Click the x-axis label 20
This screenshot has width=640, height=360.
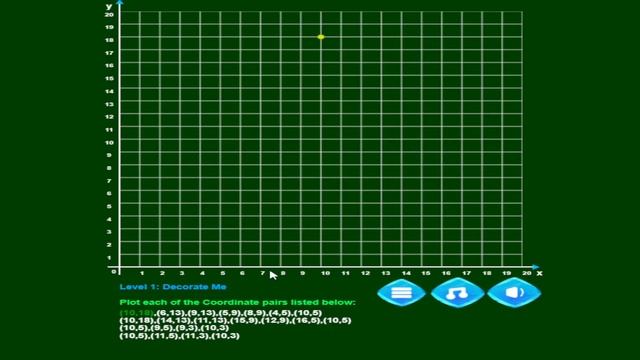pyautogui.click(x=527, y=273)
